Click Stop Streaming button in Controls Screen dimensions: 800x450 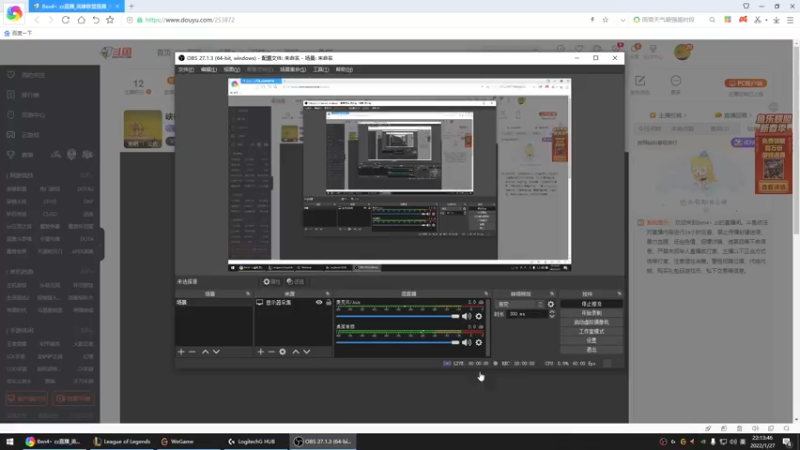point(591,304)
